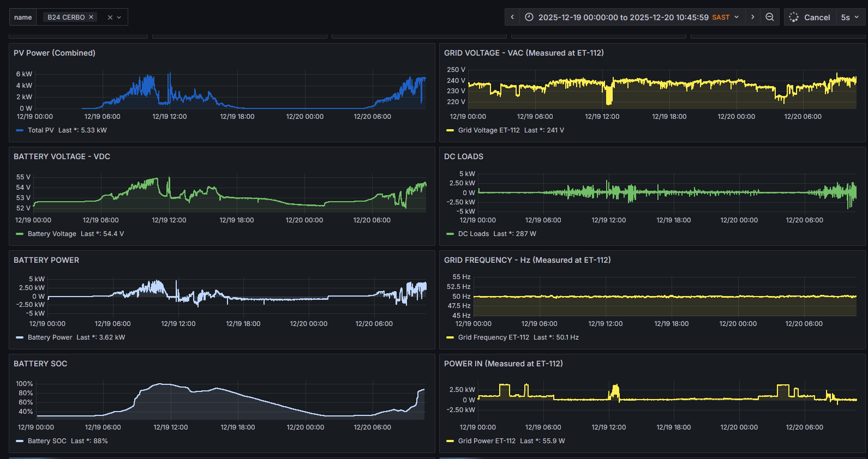
Task: Toggle Grid Voltage ET-112 series in legend
Action: pos(488,130)
